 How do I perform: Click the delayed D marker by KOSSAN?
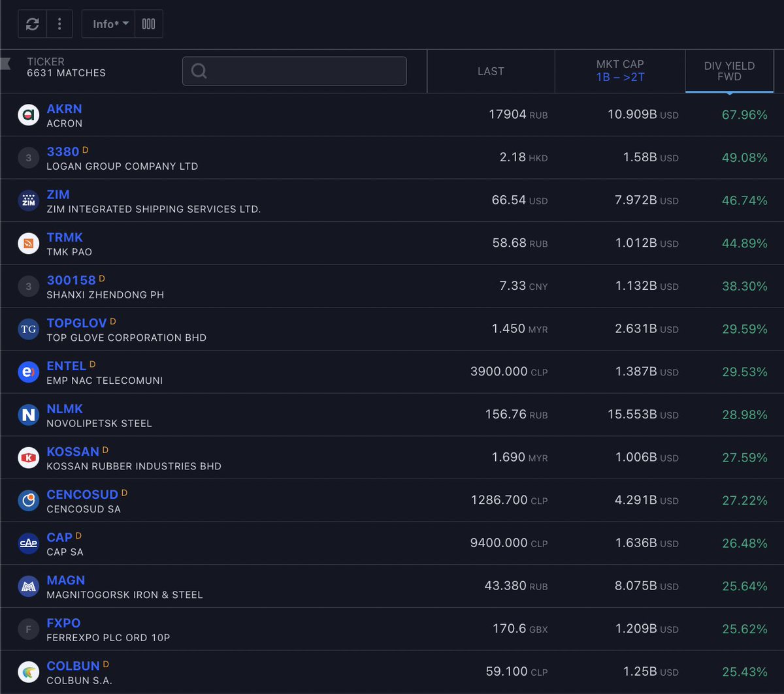tap(105, 450)
